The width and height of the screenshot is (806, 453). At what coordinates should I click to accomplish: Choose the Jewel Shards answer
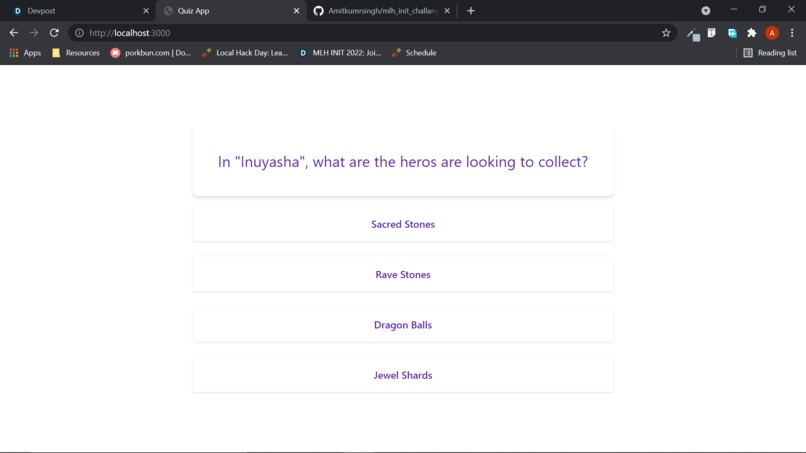tap(403, 375)
